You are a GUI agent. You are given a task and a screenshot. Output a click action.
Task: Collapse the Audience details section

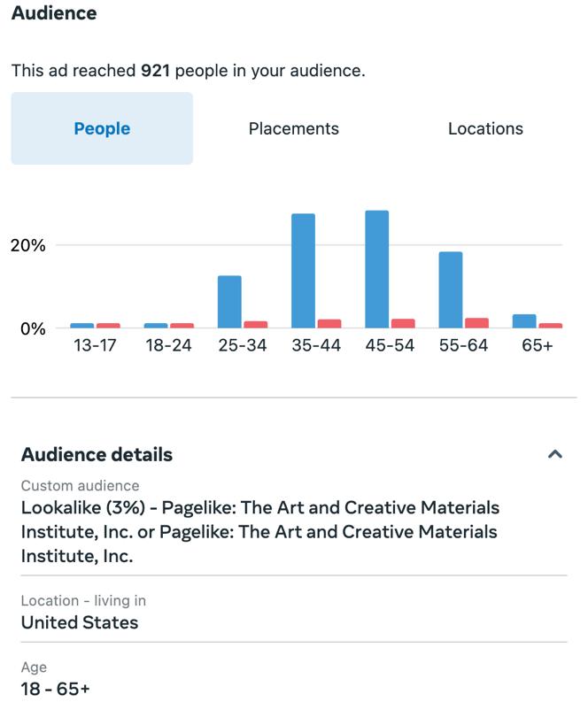555,454
